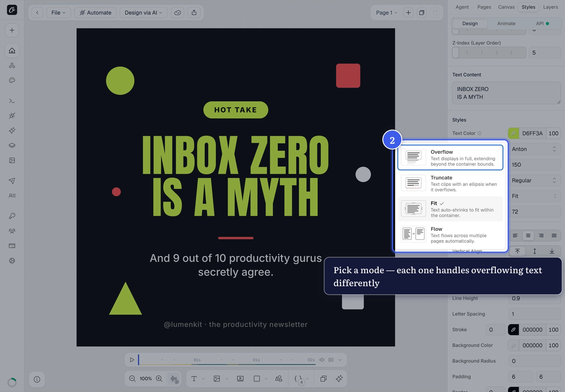Zoom in with the magnifier plus icon

159,379
